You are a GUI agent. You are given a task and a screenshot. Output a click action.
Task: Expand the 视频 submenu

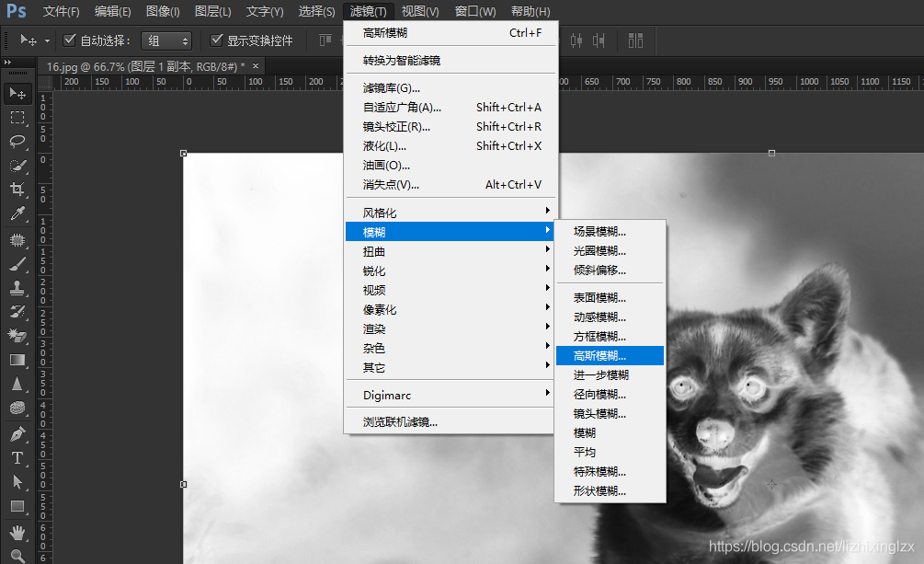coord(449,290)
